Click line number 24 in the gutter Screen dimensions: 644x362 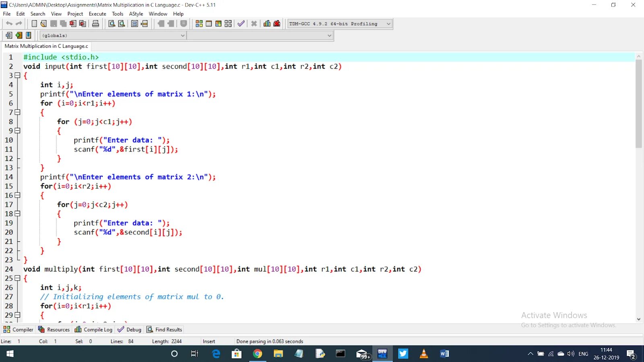point(9,269)
